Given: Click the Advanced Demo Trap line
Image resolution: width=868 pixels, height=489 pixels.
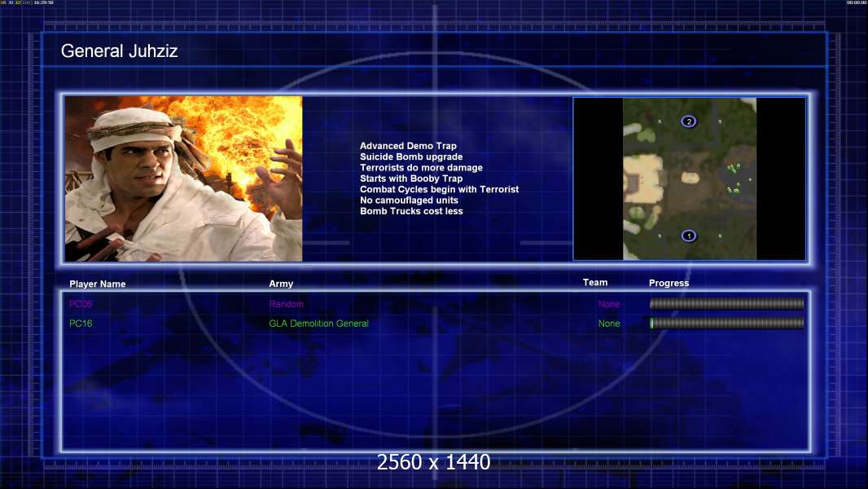Looking at the screenshot, I should click(408, 146).
